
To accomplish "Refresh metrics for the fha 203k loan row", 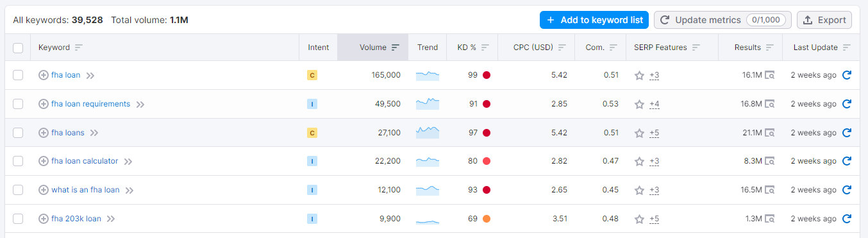I will (846, 219).
